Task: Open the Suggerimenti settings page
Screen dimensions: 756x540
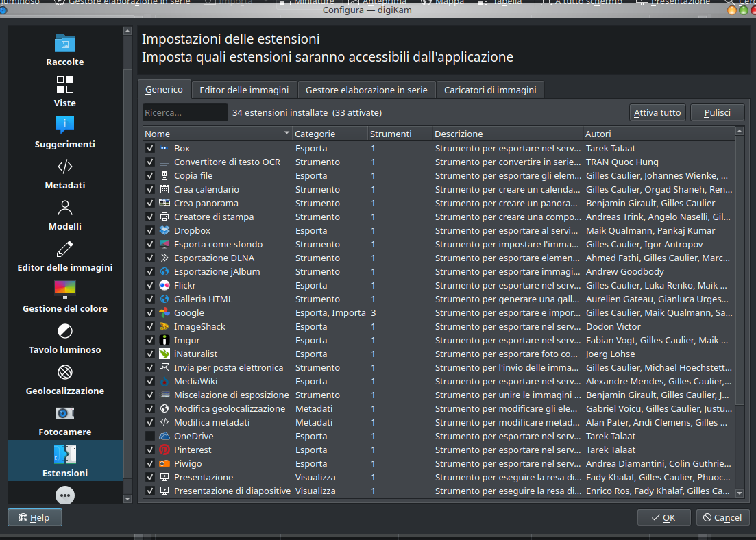Action: point(65,132)
